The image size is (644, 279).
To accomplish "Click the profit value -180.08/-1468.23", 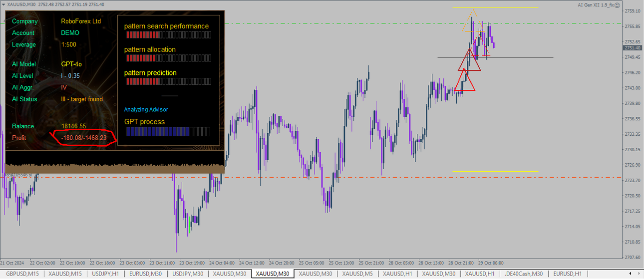I will pos(84,138).
